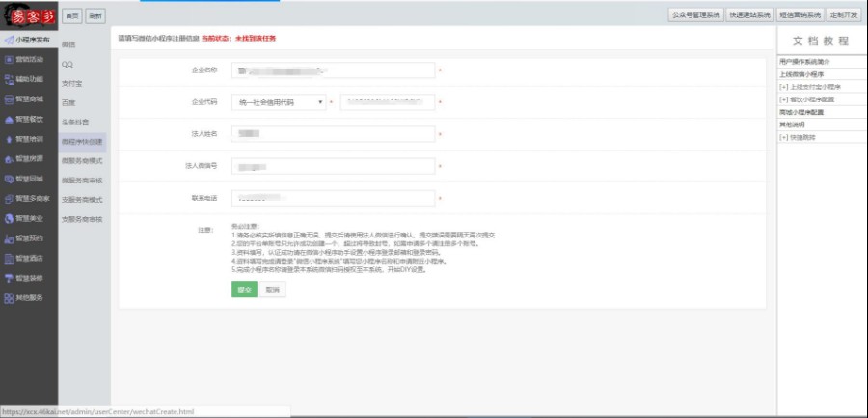Open 用户操作系统简介 tutorial link

[805, 61]
